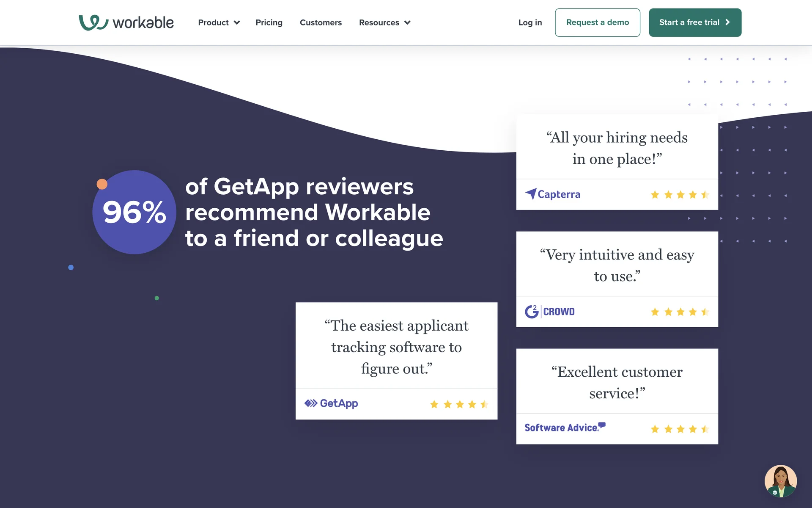Click the 96% purple circle badge

click(x=134, y=212)
